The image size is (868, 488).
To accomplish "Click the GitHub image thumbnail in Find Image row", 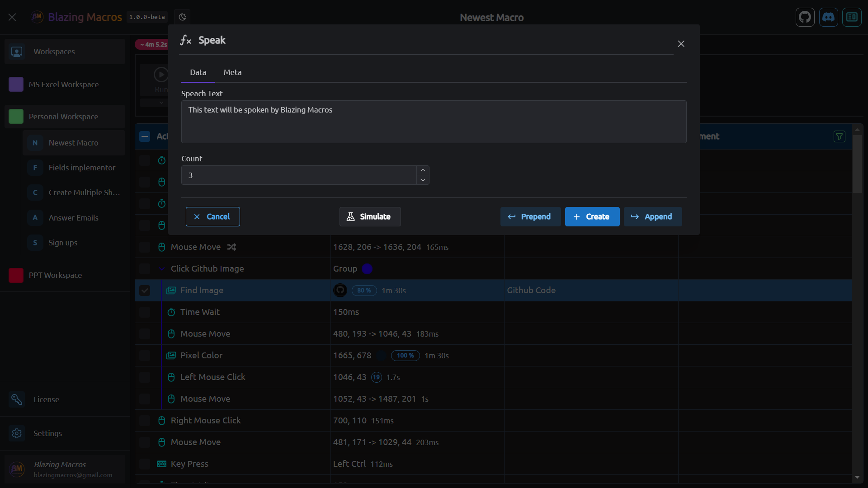I will click(x=340, y=291).
